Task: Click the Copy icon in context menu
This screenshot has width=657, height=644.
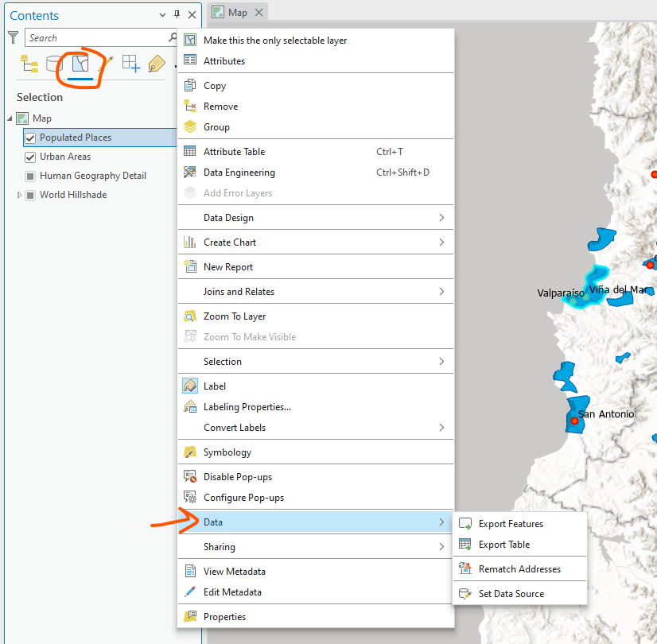Action: [190, 85]
